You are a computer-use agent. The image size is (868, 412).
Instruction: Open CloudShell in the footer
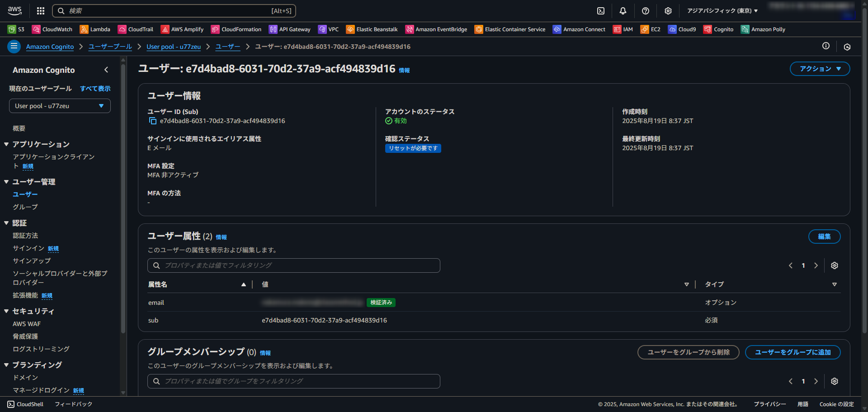pos(25,404)
